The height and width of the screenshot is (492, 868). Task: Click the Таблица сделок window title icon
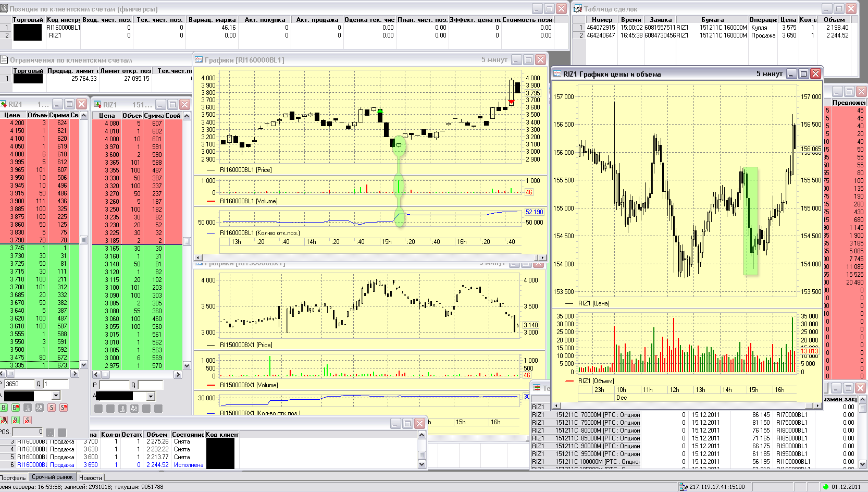578,9
